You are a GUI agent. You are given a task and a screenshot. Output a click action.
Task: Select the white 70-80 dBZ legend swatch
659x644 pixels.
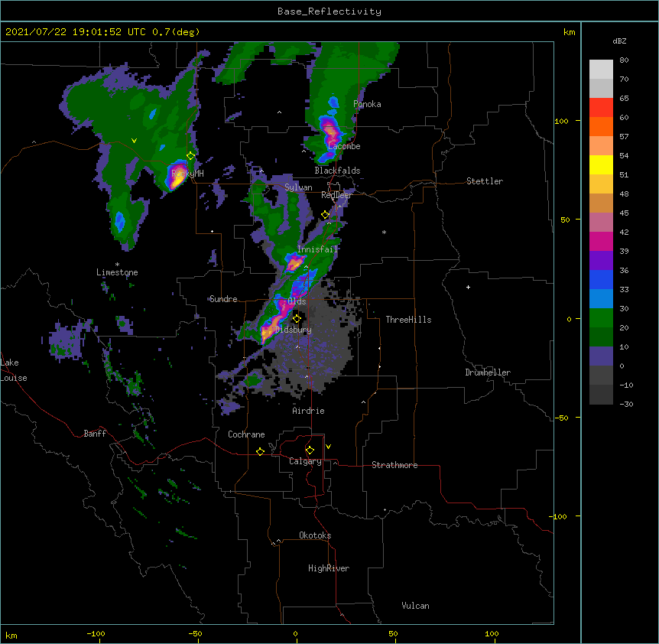(601, 69)
